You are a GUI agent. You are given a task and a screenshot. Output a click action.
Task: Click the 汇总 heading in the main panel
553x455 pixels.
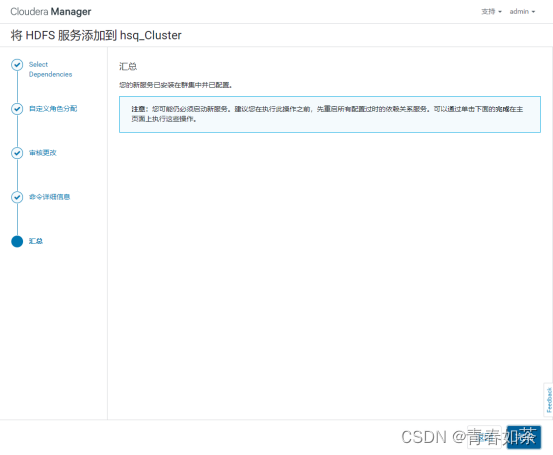click(128, 66)
